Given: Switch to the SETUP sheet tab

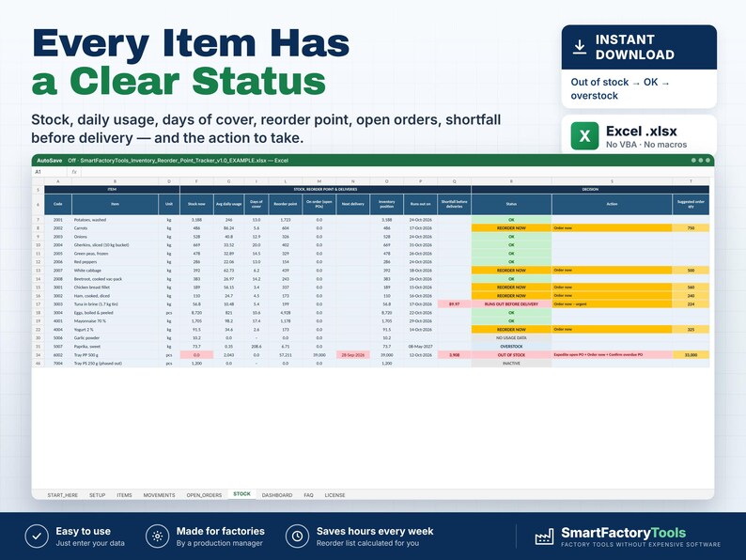Looking at the screenshot, I should 97,495.
